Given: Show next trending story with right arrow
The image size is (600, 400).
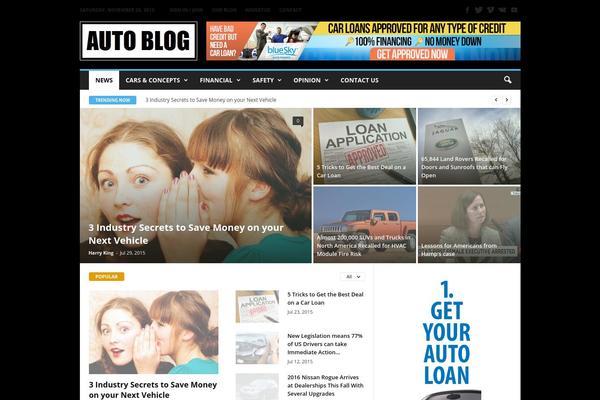Looking at the screenshot, I should point(507,100).
